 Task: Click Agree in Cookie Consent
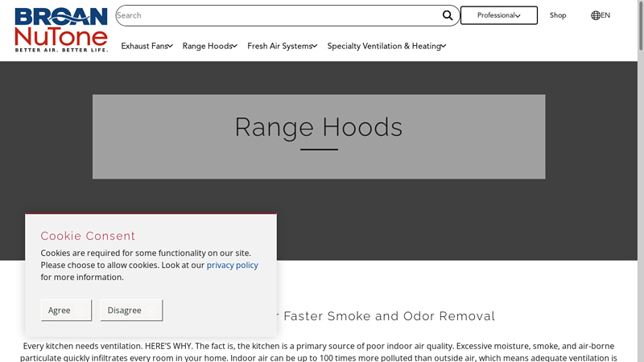tap(66, 311)
